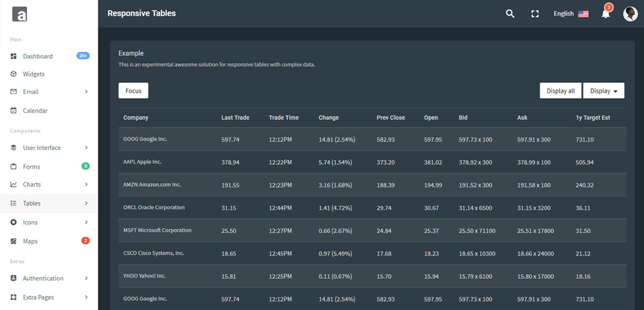Expand the Icons submenu chevron
Screen dimensions: 644x310
click(x=86, y=222)
